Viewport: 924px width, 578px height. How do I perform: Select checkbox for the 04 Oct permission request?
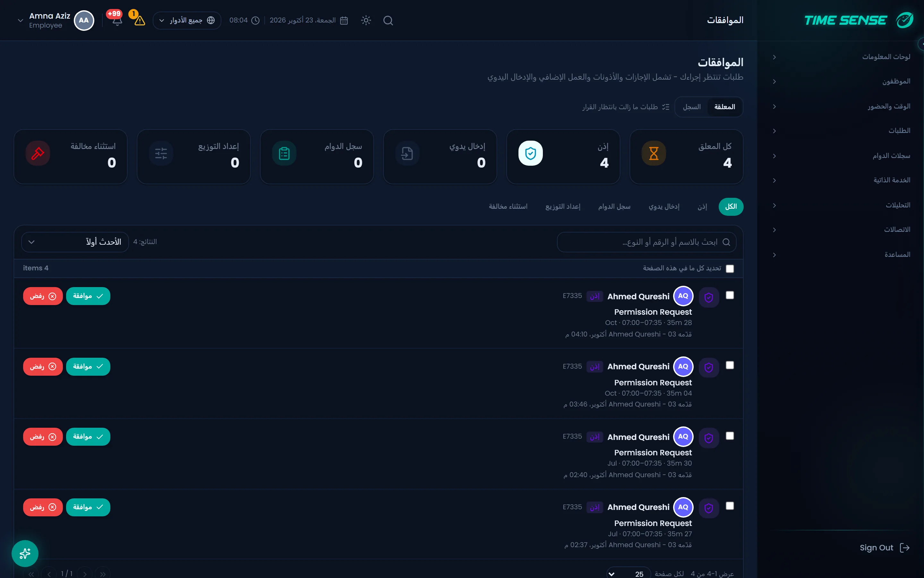point(730,365)
